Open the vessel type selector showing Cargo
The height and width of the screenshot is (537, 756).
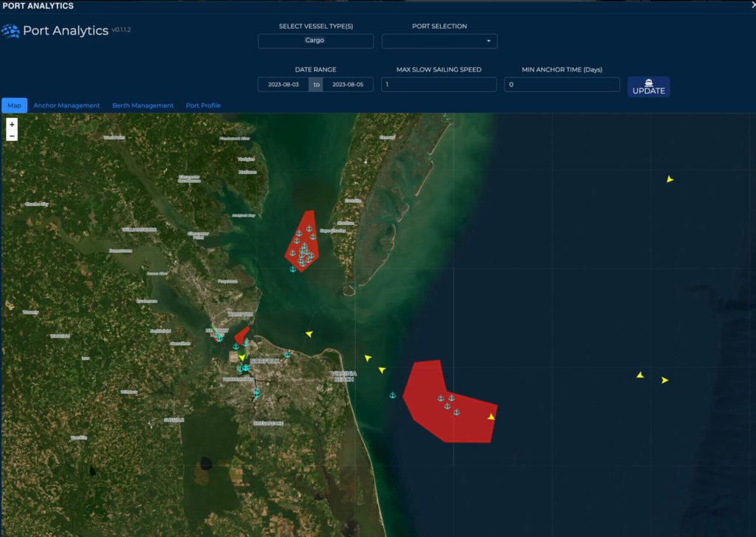tap(315, 41)
